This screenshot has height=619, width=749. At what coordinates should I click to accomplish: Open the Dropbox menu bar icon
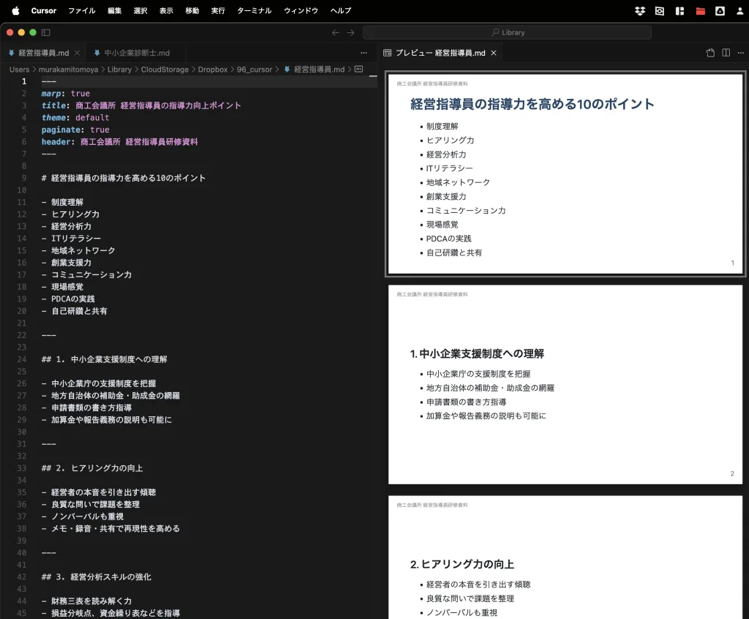(x=640, y=11)
